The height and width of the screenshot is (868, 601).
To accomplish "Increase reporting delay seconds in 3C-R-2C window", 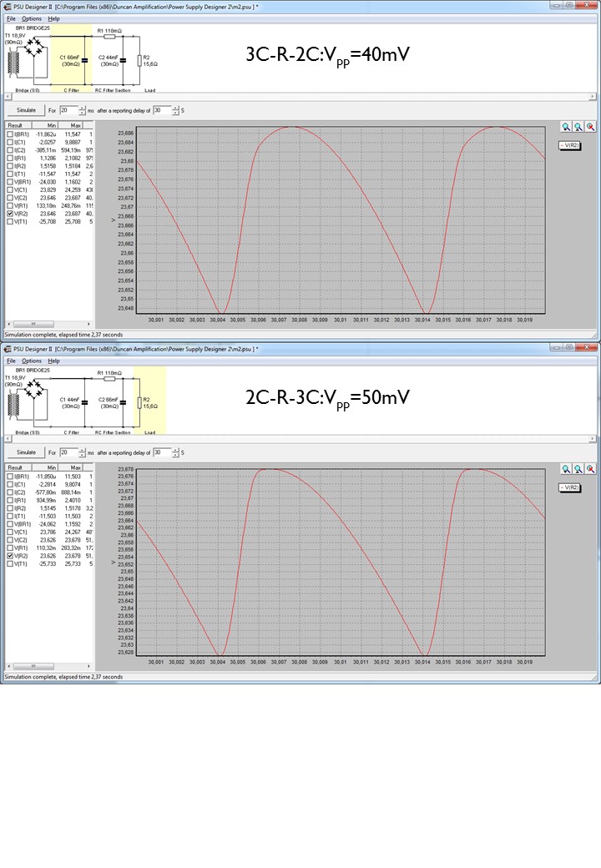I will point(175,108).
